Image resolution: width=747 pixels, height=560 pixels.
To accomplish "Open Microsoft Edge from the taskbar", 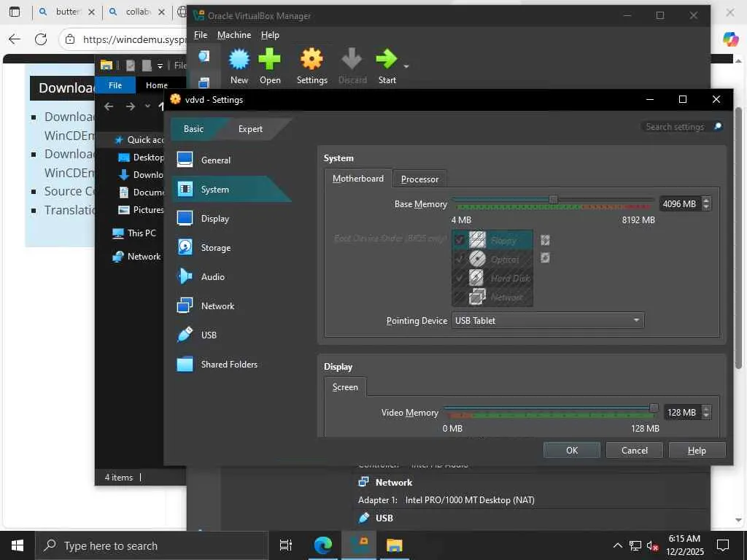I will (x=323, y=545).
